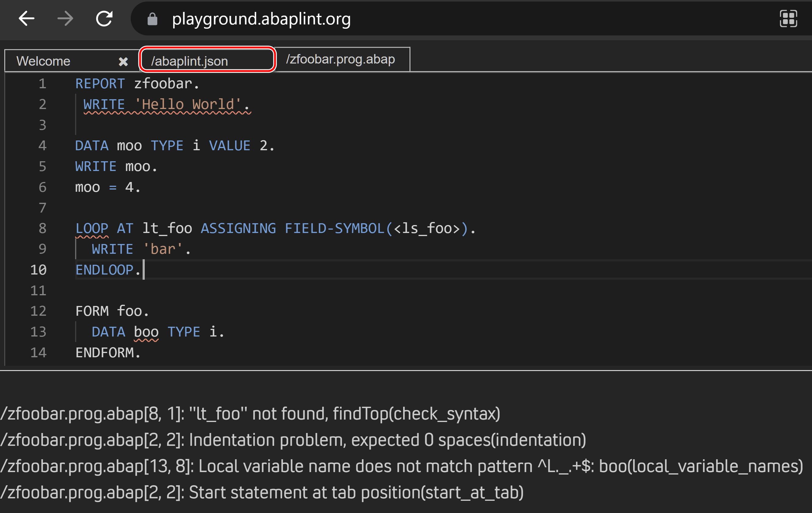Click the 'Hello World' string literal

coord(188,104)
